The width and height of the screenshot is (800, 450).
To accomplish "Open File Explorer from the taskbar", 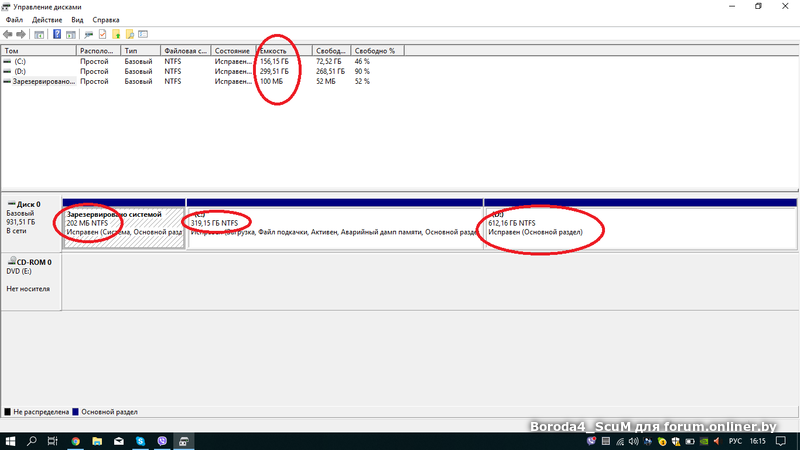I will tap(97, 441).
